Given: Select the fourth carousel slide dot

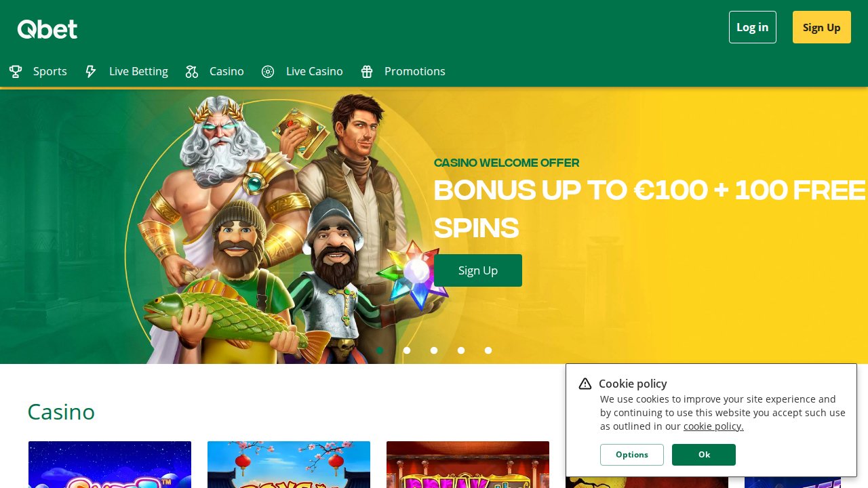Looking at the screenshot, I should tap(461, 350).
